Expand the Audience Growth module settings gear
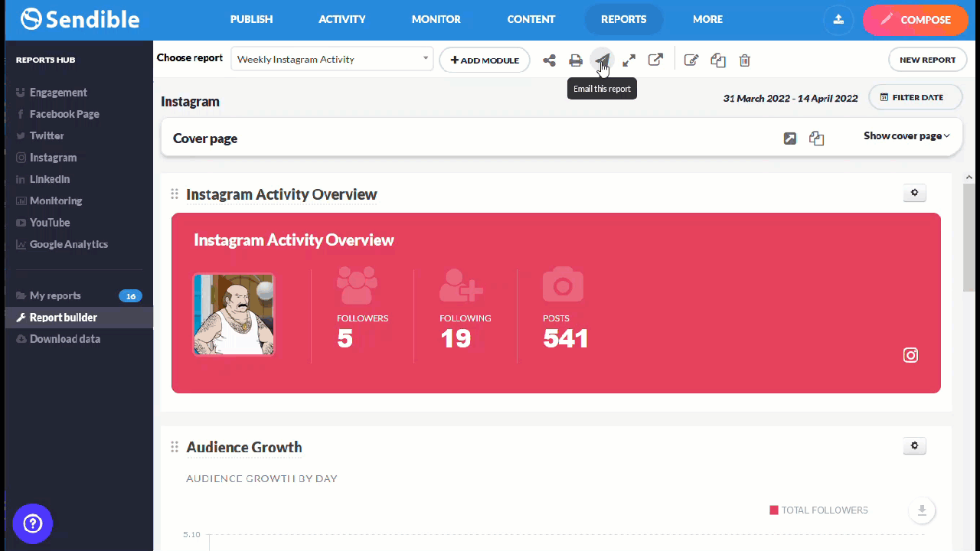The height and width of the screenshot is (551, 980). pyautogui.click(x=914, y=445)
